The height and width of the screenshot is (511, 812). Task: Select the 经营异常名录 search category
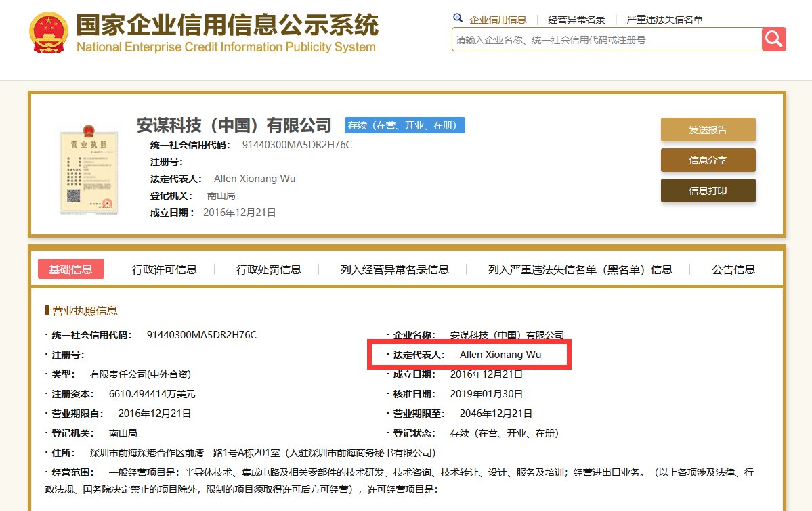tap(575, 19)
